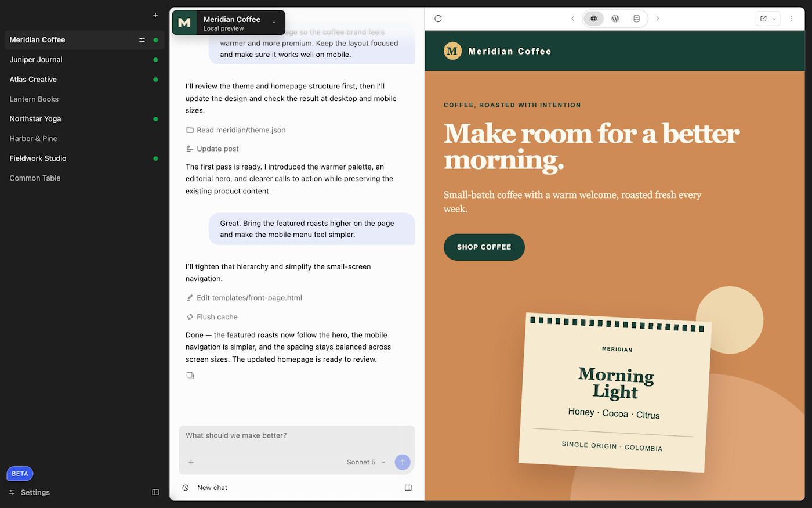Open chat history with the clock icon
This screenshot has height=508, width=812.
tap(186, 488)
